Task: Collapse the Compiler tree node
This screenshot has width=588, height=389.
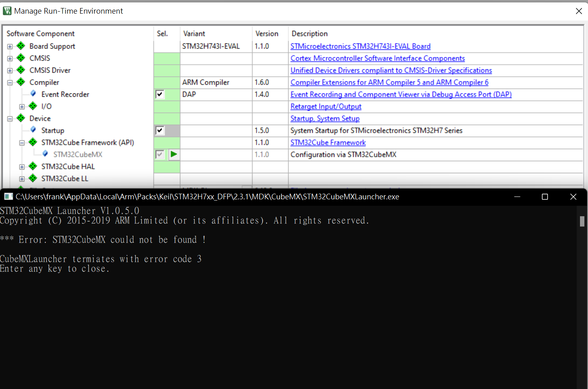Action: (10, 83)
